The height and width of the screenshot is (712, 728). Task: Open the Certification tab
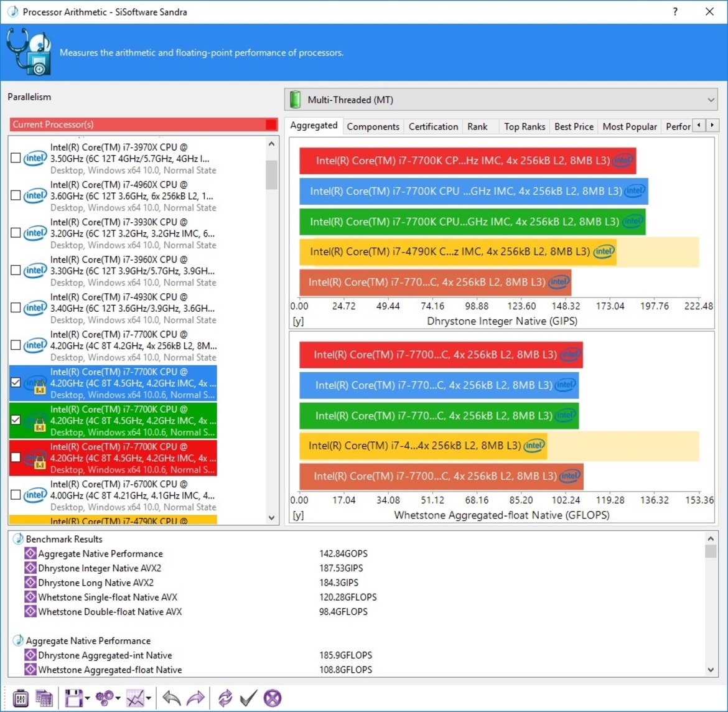[433, 126]
